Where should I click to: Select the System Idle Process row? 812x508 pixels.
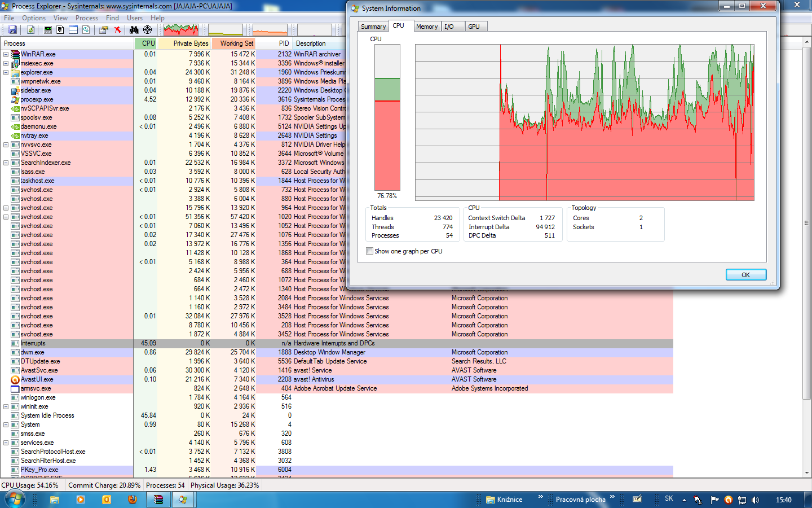(x=337, y=415)
